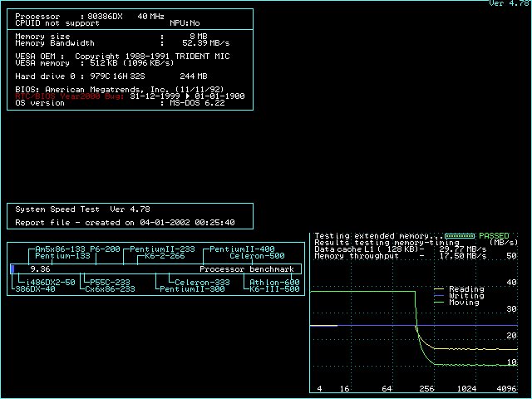Click the 4096 label on graph axis
The width and height of the screenshot is (532, 399).
pos(508,389)
